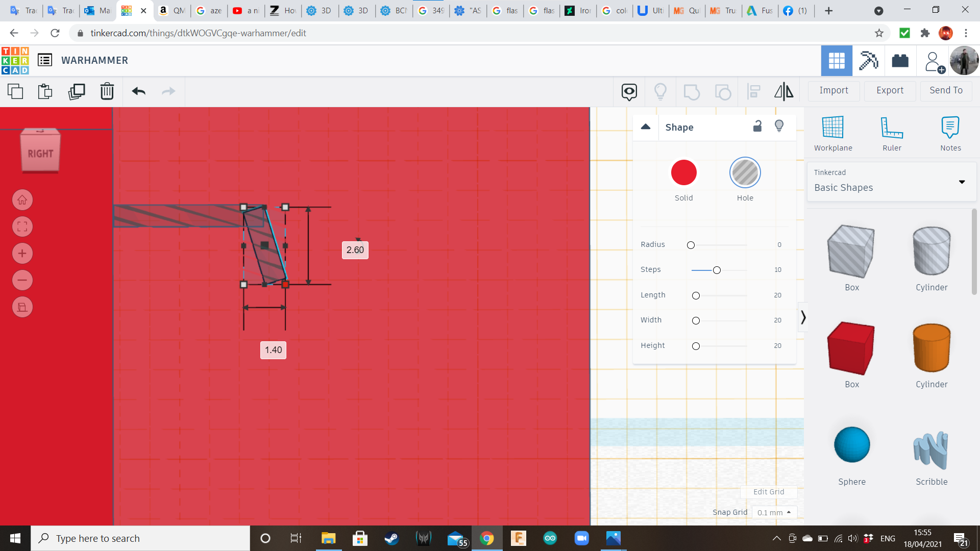Click the Duplicate and repeat icon
Image resolution: width=980 pixels, height=551 pixels.
pyautogui.click(x=77, y=91)
